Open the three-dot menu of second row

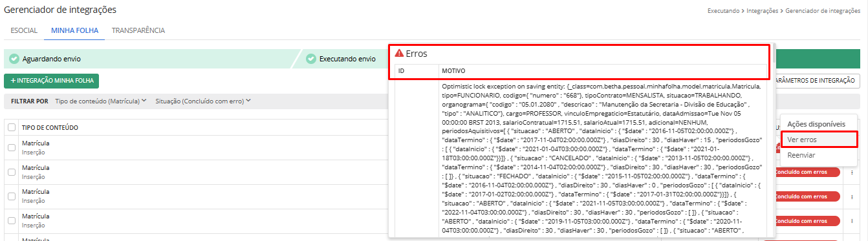click(852, 172)
